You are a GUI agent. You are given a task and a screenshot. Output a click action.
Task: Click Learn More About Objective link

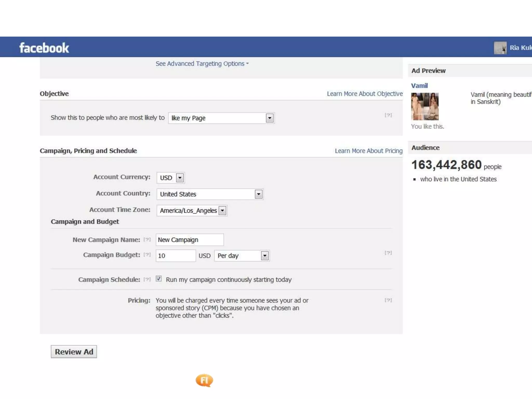click(365, 94)
